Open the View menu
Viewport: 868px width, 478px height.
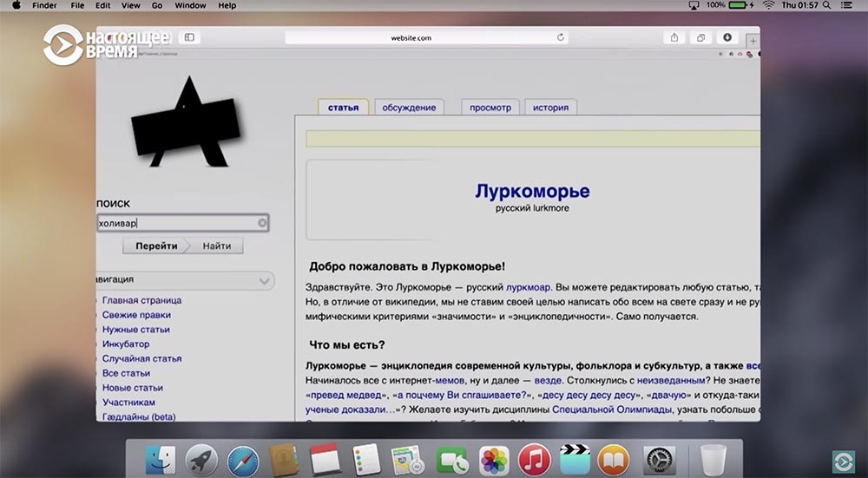click(x=131, y=5)
